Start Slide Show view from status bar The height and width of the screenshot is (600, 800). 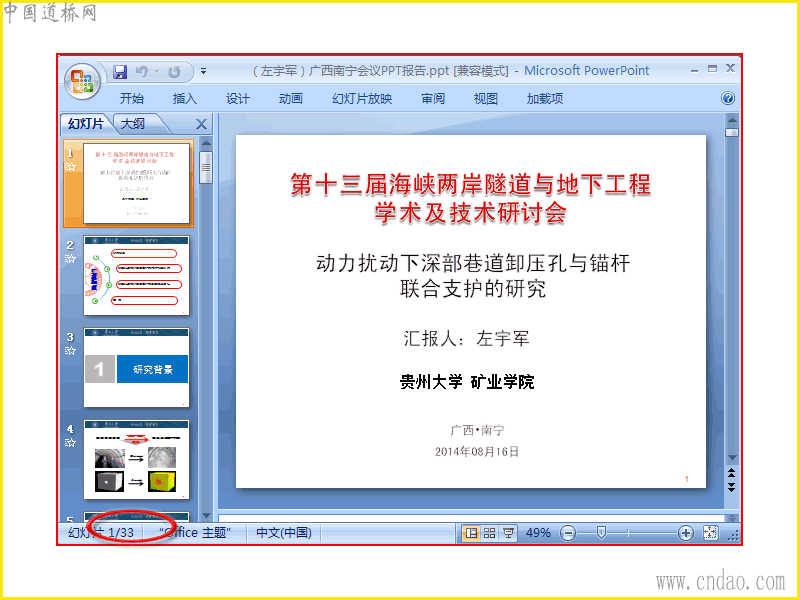(x=508, y=533)
